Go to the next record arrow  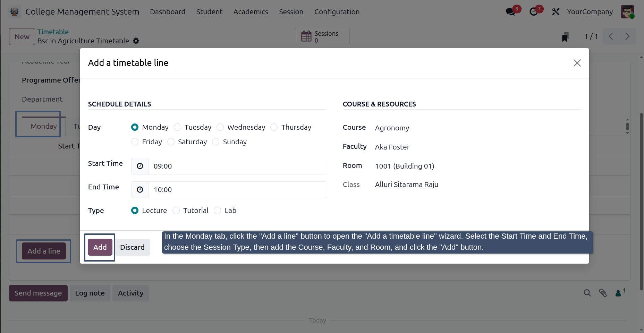coord(627,36)
